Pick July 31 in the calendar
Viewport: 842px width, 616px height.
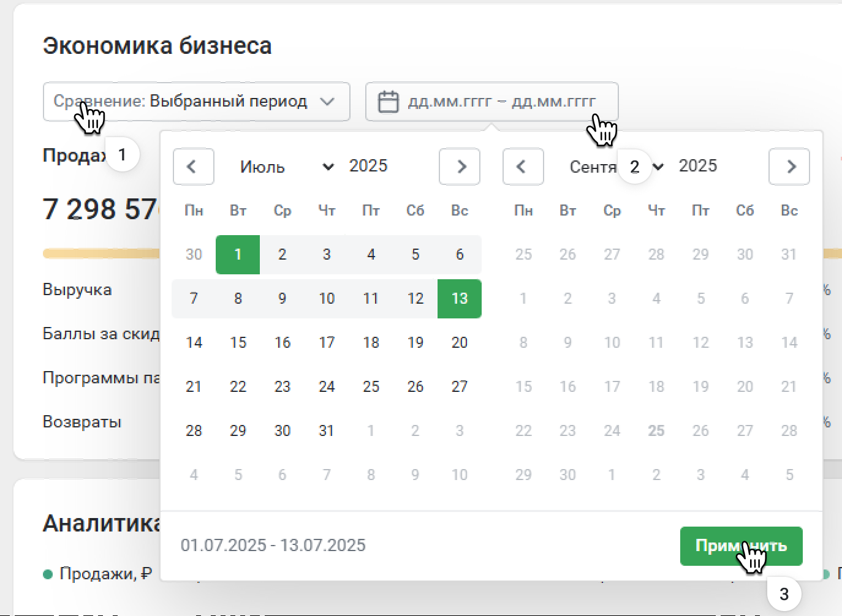(327, 430)
